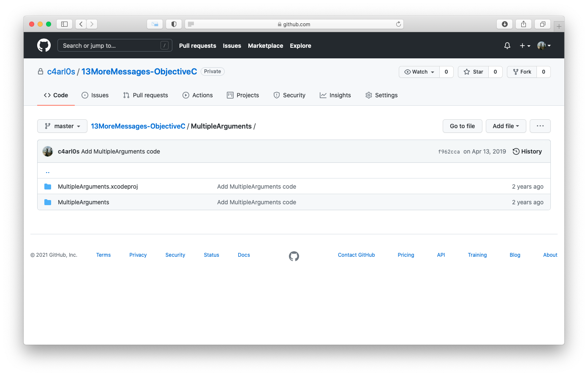The height and width of the screenshot is (376, 588).
Task: Go to 13MoreMessages-ObjectiveC in breadcrumb path
Action: (138, 126)
